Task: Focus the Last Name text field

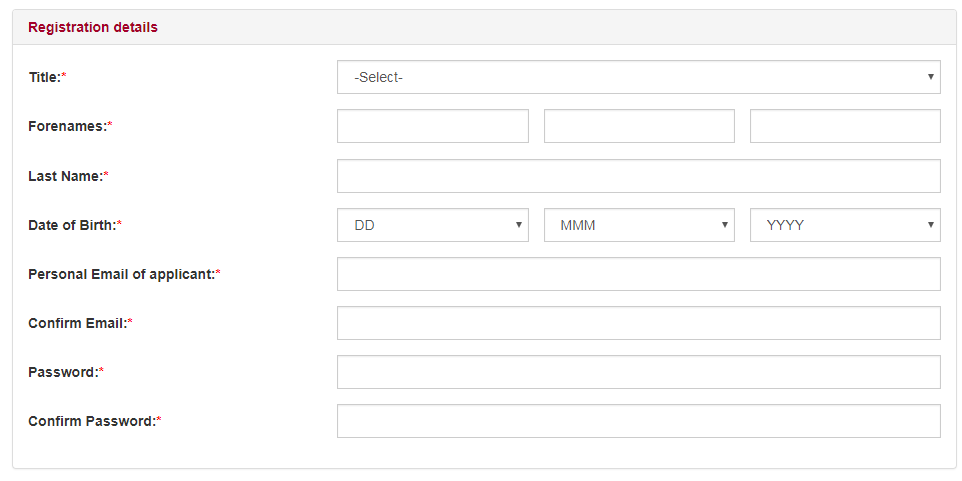Action: pos(639,176)
